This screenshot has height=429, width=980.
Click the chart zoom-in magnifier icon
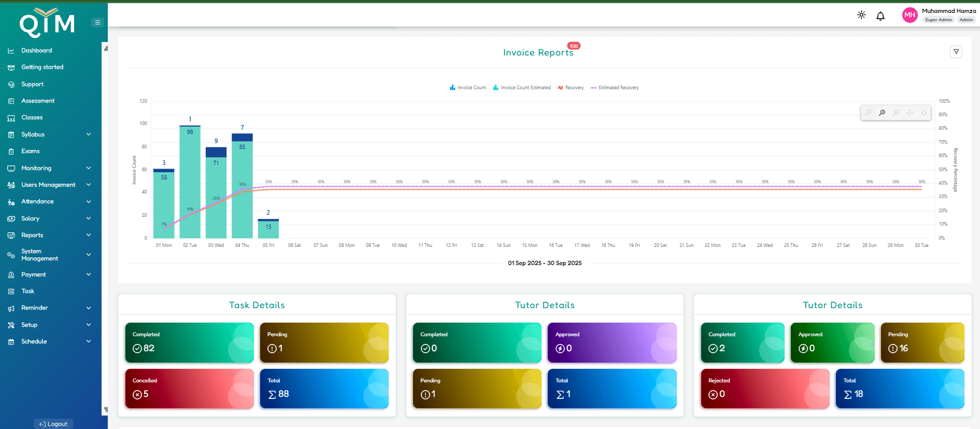(882, 113)
